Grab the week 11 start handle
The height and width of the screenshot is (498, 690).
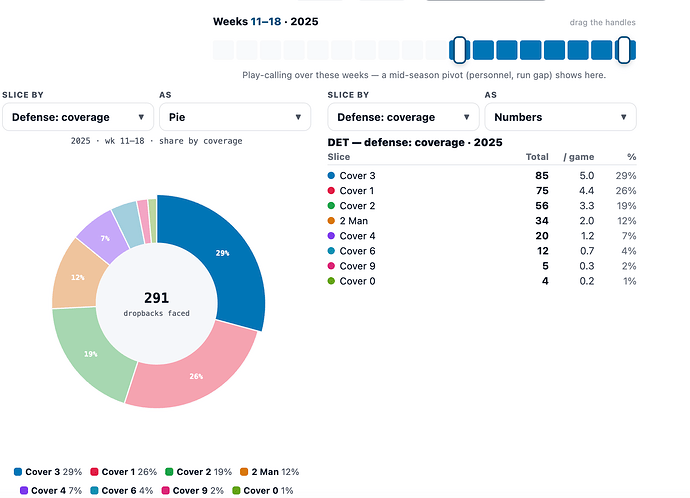[459, 50]
